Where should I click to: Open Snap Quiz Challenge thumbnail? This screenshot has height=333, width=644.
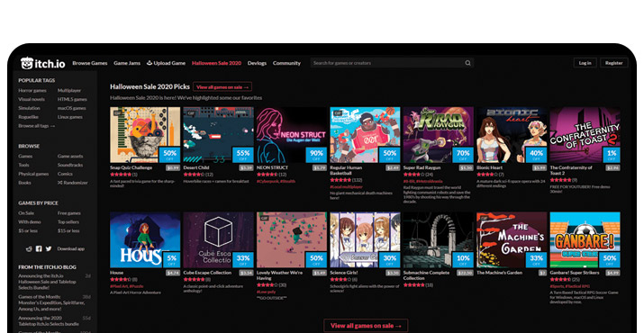(145, 135)
